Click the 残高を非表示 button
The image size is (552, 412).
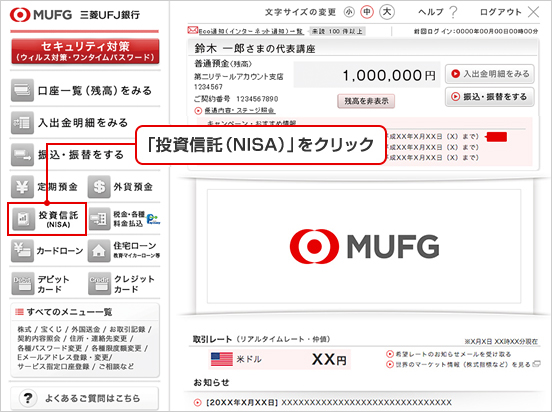[x=366, y=101]
